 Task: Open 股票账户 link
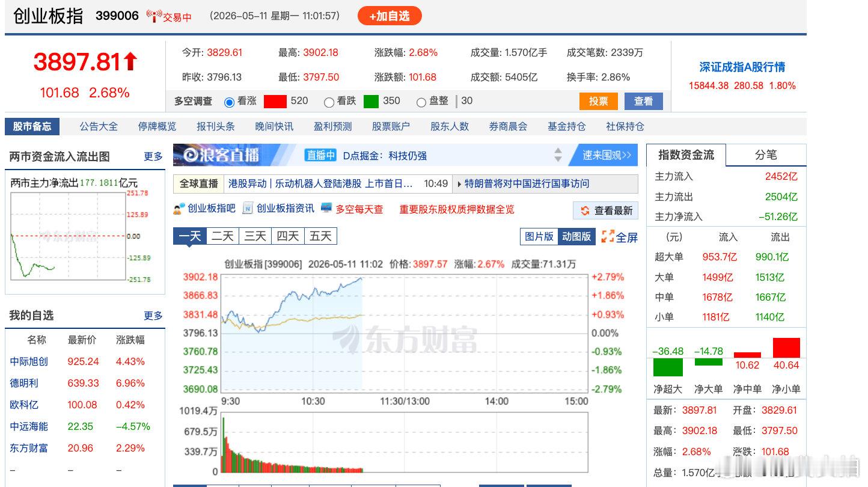coord(391,126)
